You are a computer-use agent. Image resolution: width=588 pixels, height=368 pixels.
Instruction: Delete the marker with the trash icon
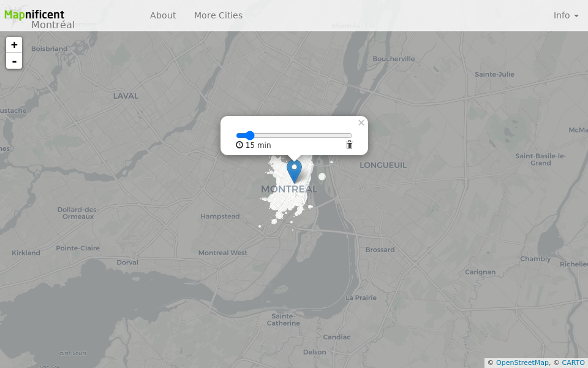(349, 145)
